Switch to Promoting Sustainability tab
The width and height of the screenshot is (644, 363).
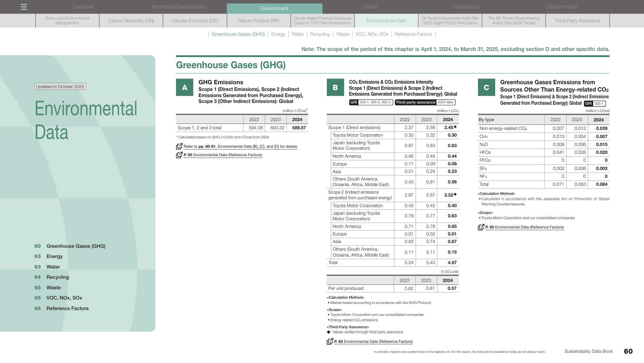coord(179,7)
